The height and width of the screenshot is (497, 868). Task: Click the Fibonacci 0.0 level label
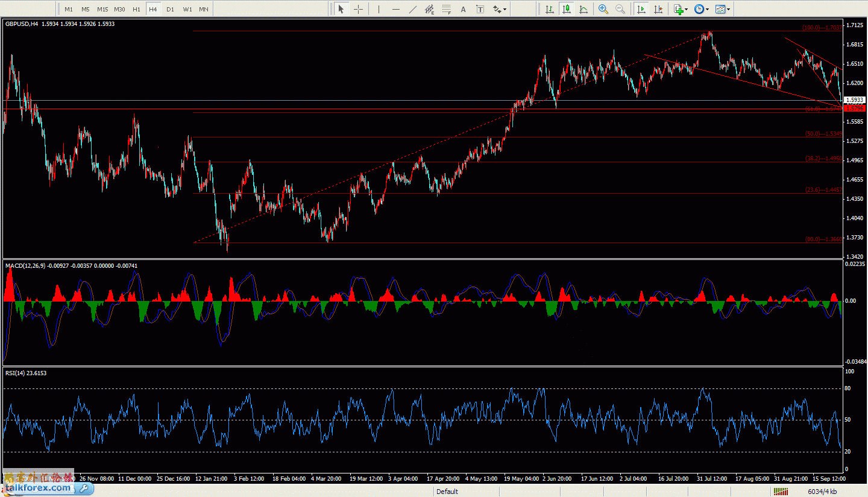[824, 239]
